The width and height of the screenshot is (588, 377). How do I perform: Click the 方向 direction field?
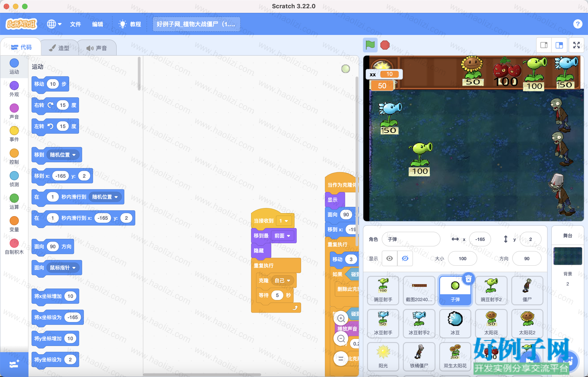[527, 259]
